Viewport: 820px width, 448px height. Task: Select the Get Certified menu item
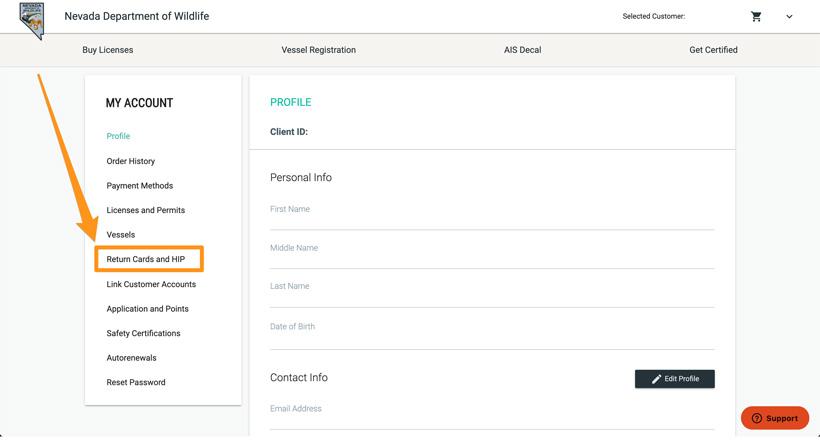click(713, 50)
